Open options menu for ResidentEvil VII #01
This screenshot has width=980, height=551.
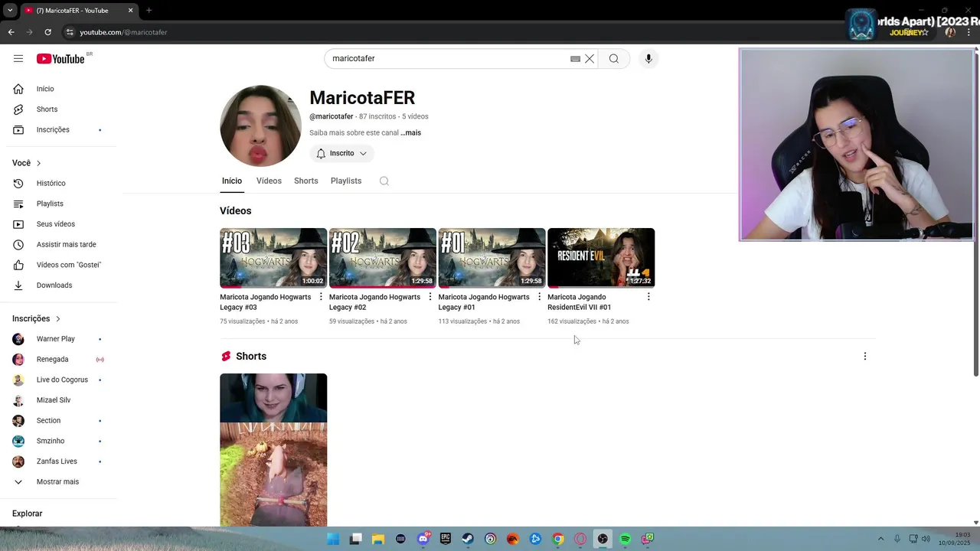point(648,297)
